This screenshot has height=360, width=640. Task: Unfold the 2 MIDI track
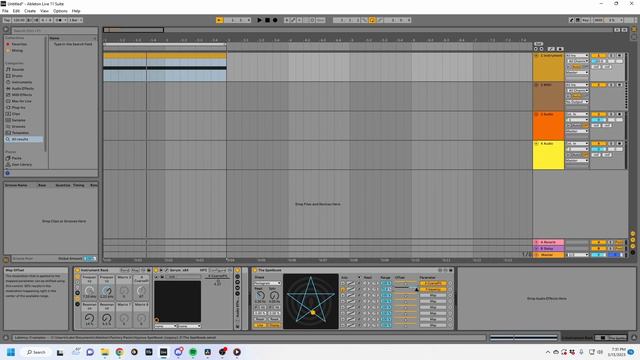[x=536, y=85]
